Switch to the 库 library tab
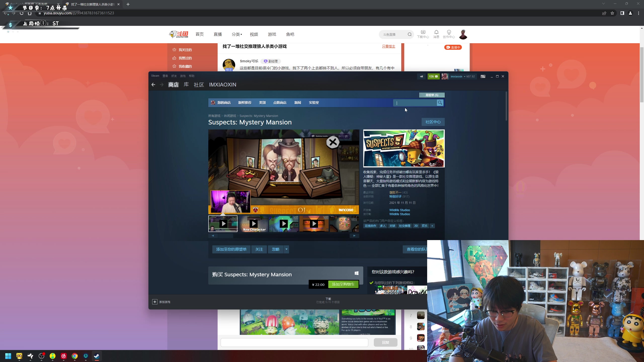 [186, 85]
